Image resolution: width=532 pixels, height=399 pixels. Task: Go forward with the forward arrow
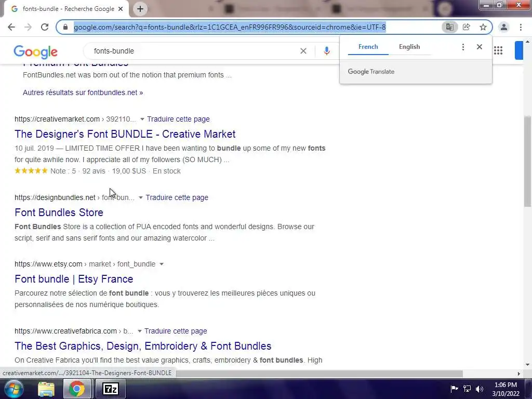(x=28, y=27)
